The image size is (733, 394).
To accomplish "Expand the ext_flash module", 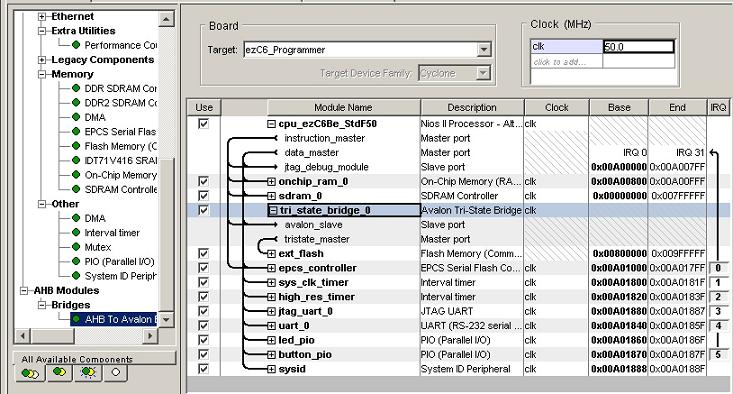I will tap(271, 254).
